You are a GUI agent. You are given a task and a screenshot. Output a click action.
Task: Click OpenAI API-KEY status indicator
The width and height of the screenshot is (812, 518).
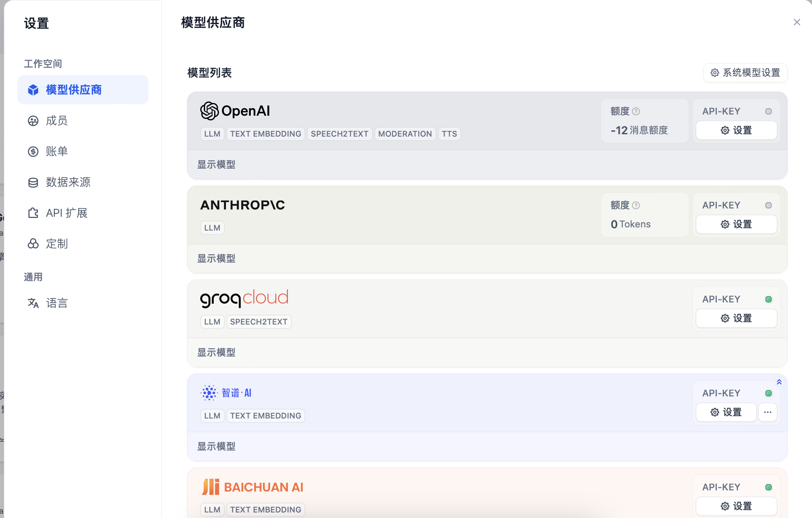[x=769, y=111]
